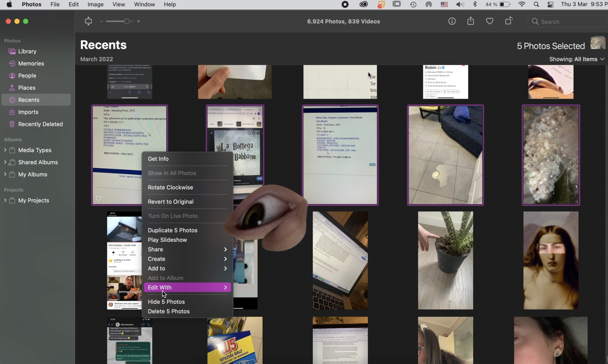This screenshot has height=364, width=608.
Task: Open the Share toolbar icon
Action: coord(470,21)
